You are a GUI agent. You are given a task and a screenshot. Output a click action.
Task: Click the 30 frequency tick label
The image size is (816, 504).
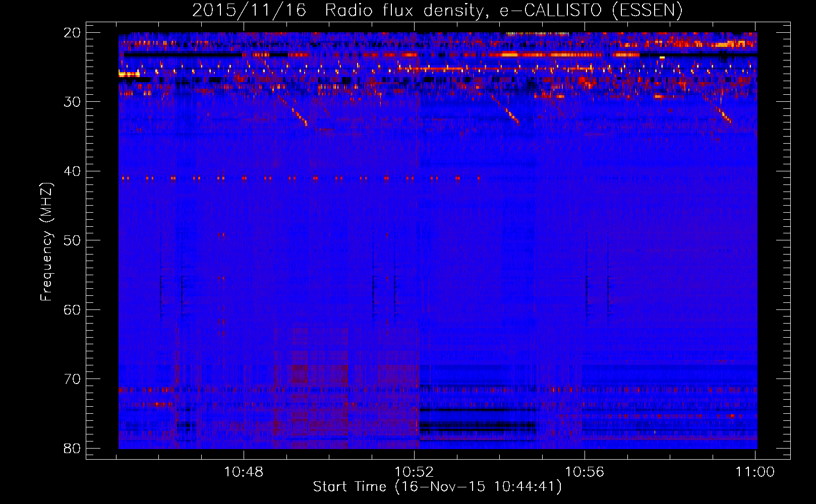point(73,102)
